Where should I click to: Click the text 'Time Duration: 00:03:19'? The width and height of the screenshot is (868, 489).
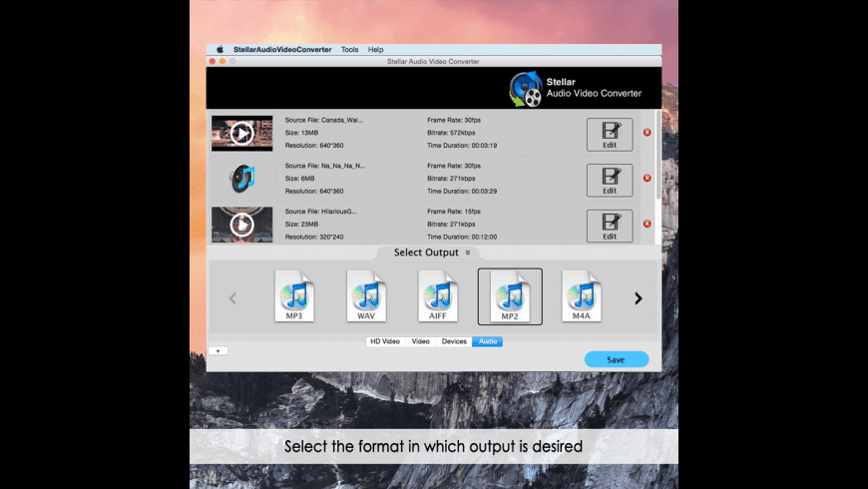click(x=462, y=146)
